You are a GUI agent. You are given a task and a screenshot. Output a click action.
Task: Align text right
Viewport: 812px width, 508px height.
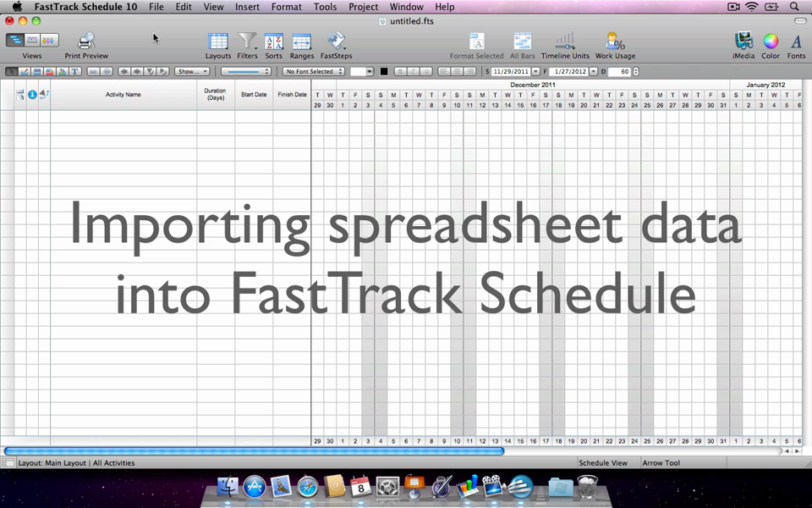(x=469, y=71)
